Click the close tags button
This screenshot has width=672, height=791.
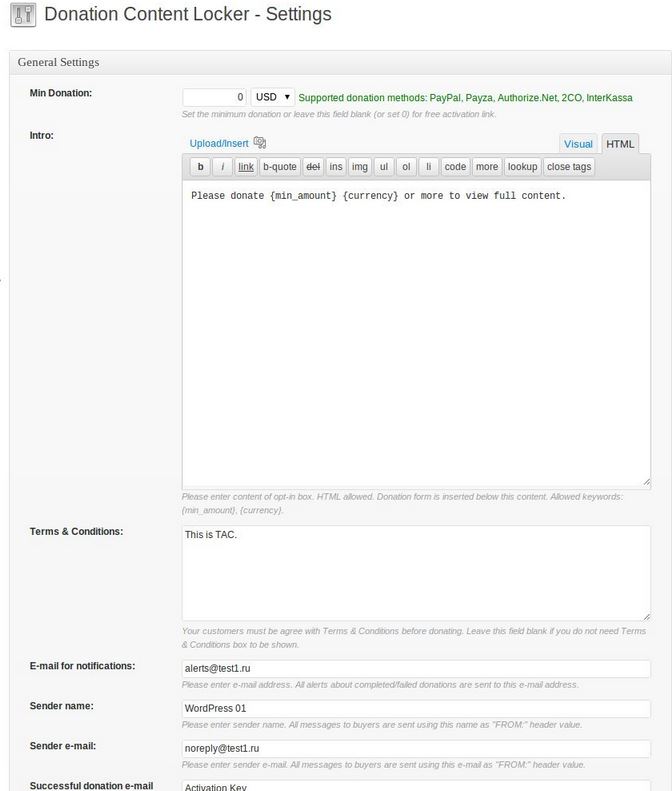pyautogui.click(x=569, y=166)
